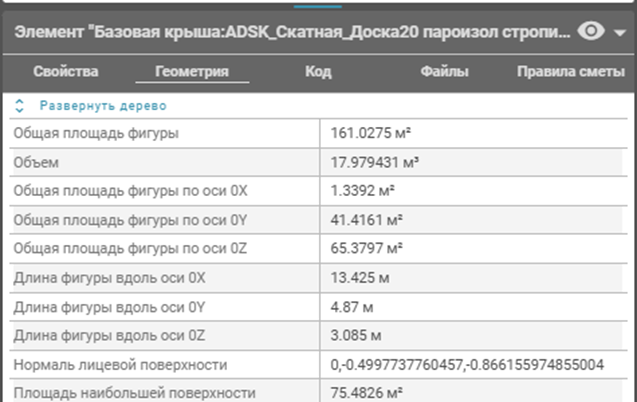Select the value 161.0275 м²

tap(370, 133)
